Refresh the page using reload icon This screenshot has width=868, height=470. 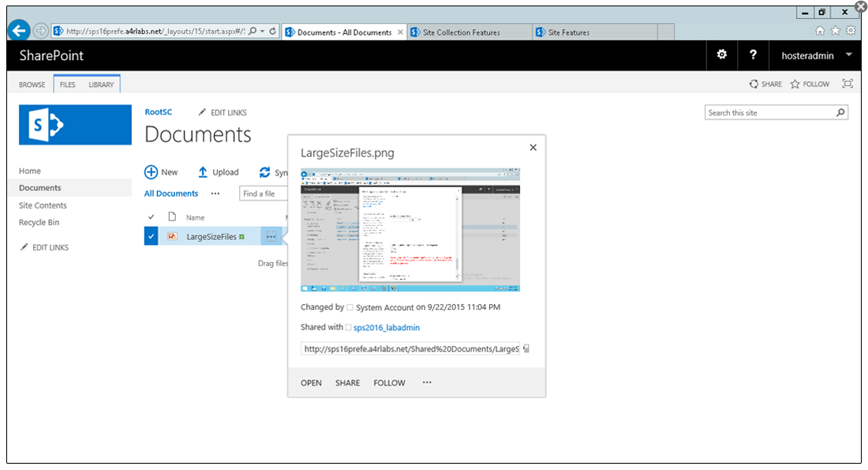pos(273,31)
